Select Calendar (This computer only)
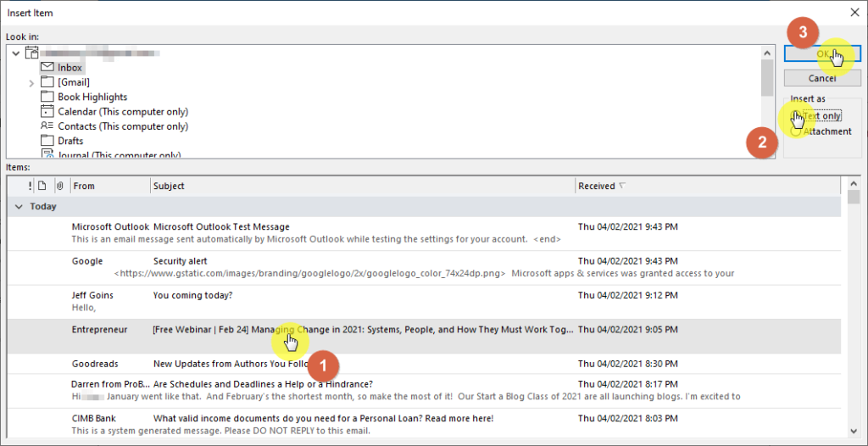Image resolution: width=868 pixels, height=446 pixels. point(123,111)
